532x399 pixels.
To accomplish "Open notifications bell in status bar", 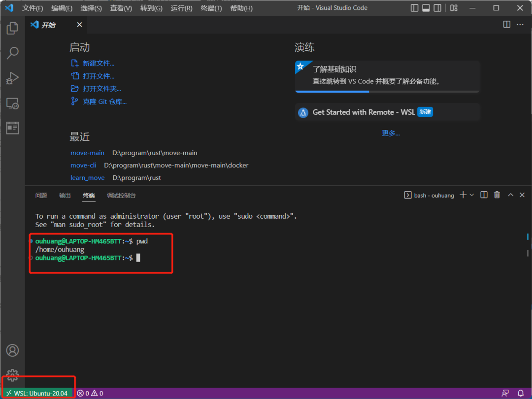I will click(x=521, y=393).
